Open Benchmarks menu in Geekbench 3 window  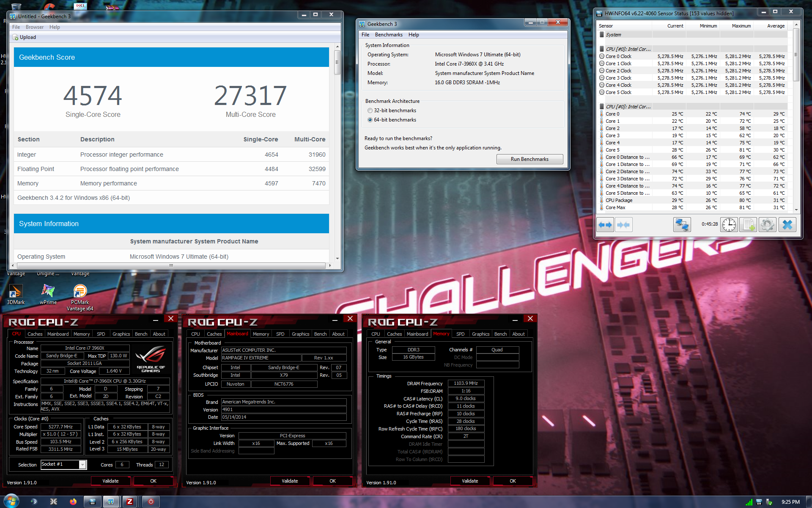point(389,35)
